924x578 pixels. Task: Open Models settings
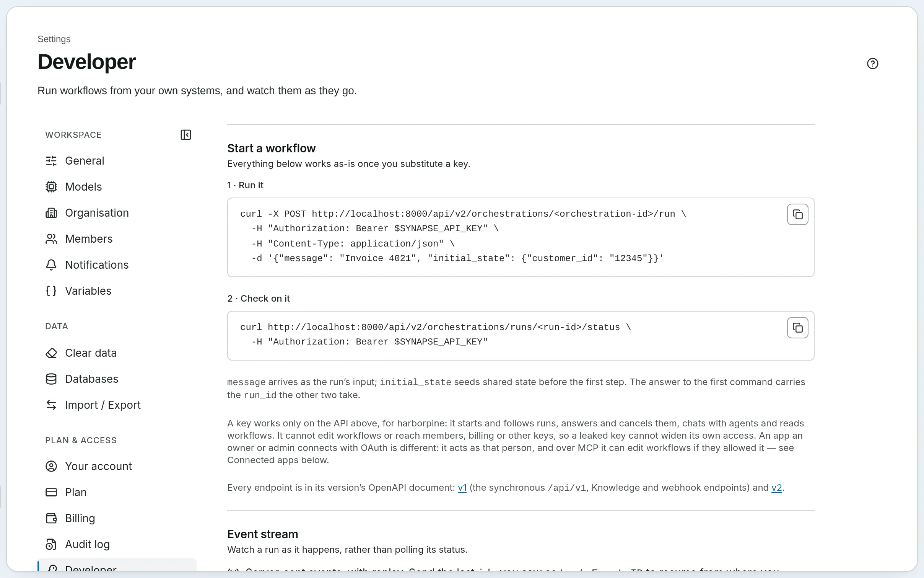[x=117, y=187]
